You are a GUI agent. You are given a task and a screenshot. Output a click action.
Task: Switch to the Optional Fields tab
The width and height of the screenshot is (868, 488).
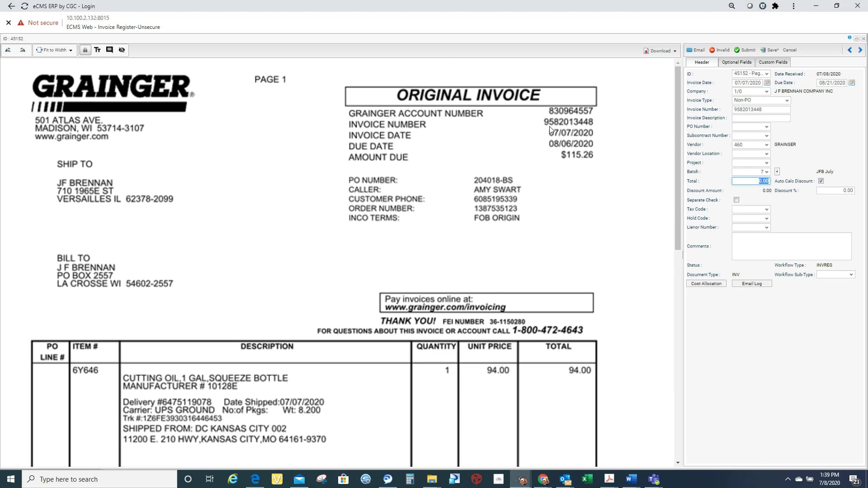point(736,62)
